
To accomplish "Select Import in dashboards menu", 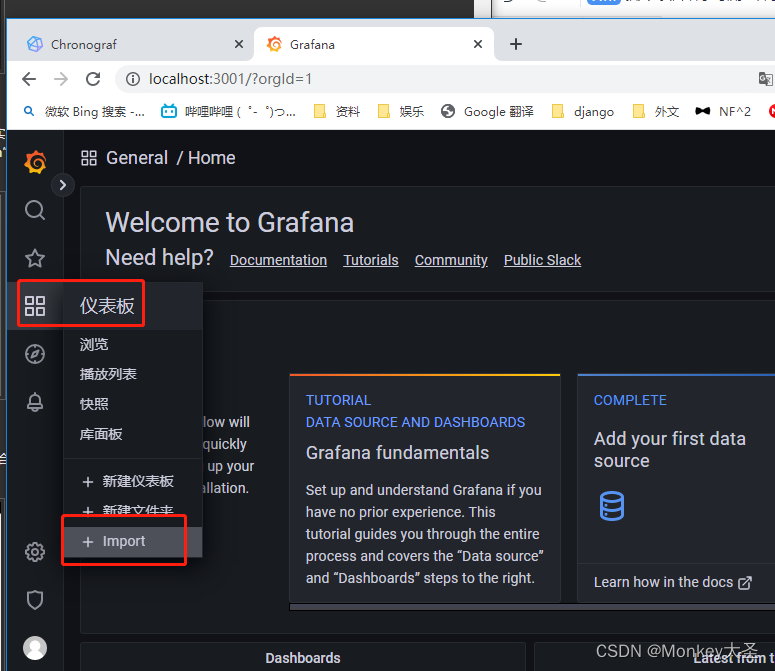I will coord(133,542).
